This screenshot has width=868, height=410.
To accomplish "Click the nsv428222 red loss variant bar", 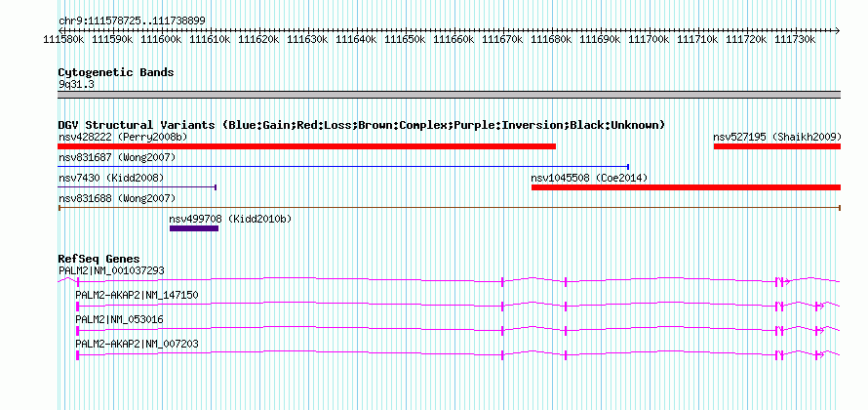I will pyautogui.click(x=306, y=146).
